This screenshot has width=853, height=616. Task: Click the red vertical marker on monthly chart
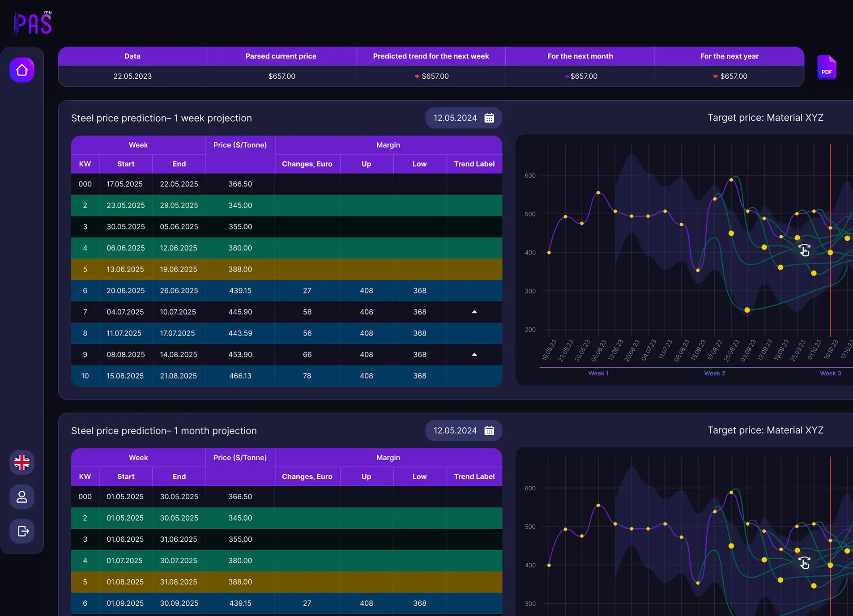tap(831, 536)
